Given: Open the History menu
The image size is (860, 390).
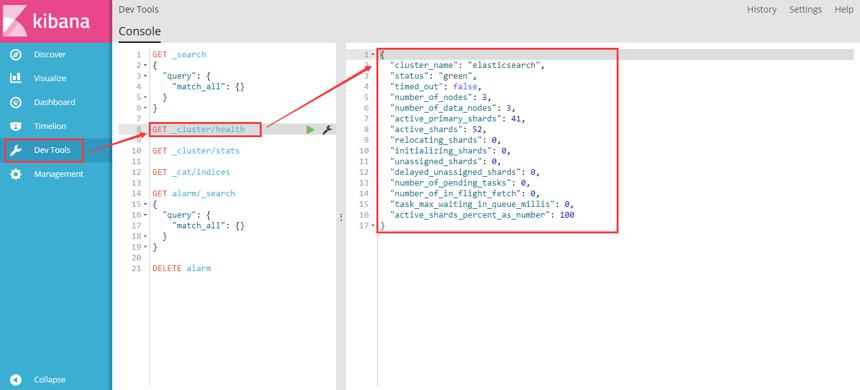Looking at the screenshot, I should (762, 9).
